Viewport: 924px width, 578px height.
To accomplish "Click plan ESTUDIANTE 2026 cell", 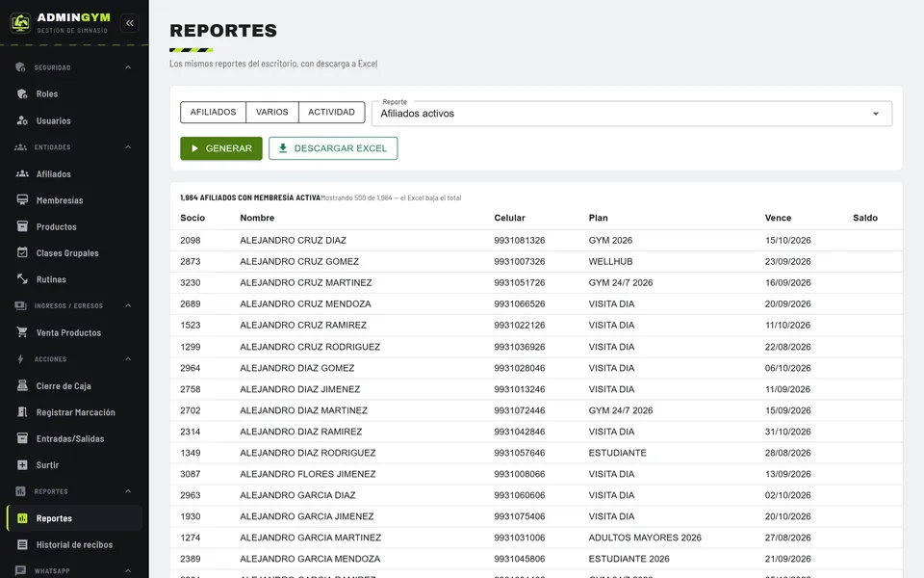I will pyautogui.click(x=629, y=559).
